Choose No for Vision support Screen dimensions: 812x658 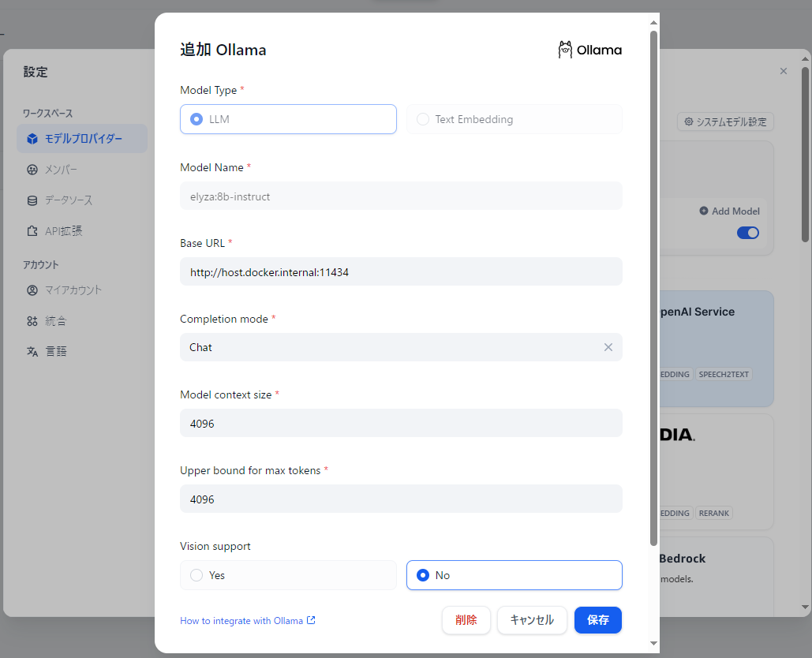coord(423,575)
